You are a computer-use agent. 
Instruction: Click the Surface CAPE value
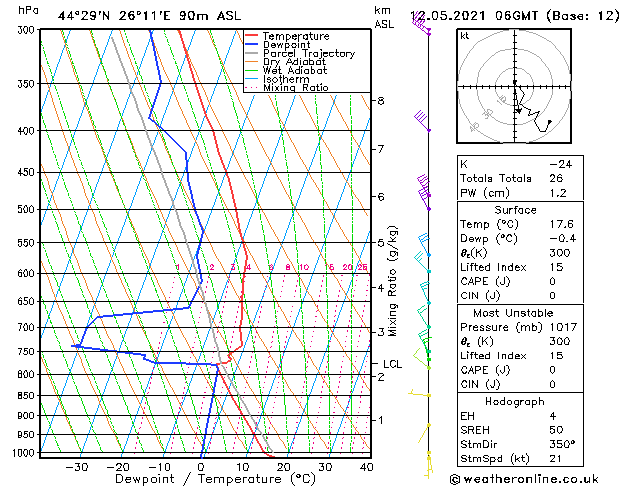pos(552,281)
